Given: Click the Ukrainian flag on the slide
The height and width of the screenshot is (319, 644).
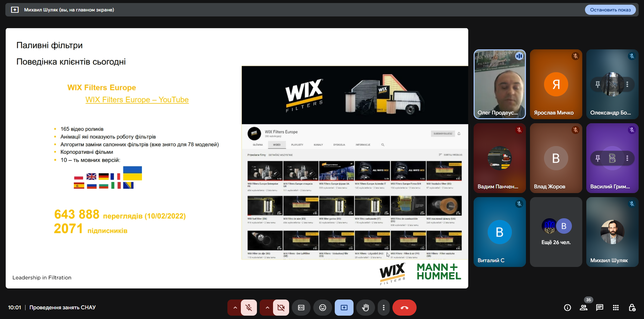Looking at the screenshot, I should (132, 173).
